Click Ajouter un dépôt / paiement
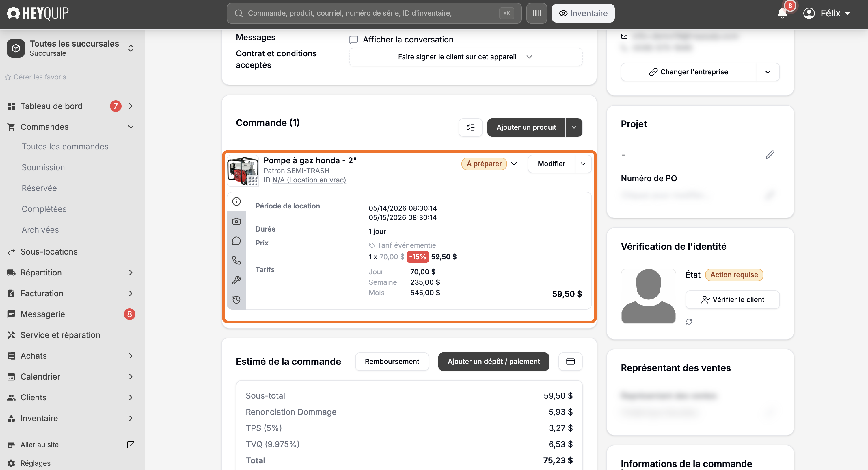The height and width of the screenshot is (470, 868). (494, 361)
